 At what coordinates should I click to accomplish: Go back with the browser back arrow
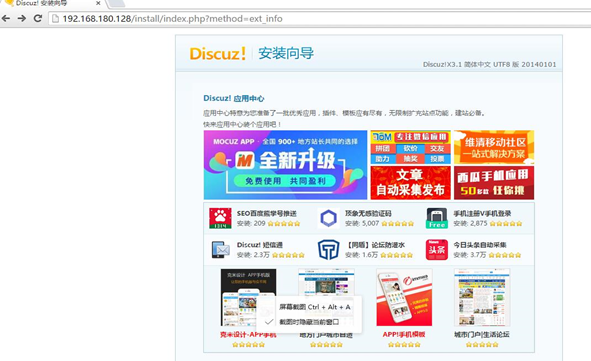click(x=6, y=18)
